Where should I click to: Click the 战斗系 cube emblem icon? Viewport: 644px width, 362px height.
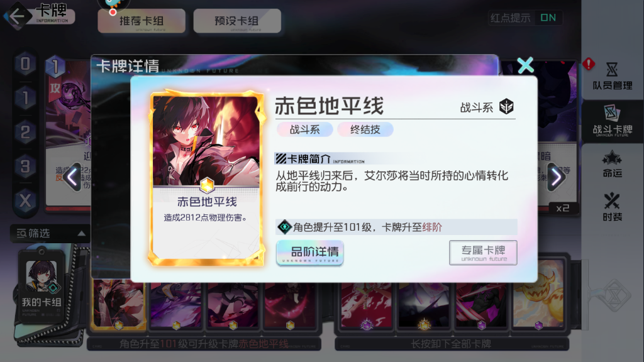pyautogui.click(x=506, y=107)
